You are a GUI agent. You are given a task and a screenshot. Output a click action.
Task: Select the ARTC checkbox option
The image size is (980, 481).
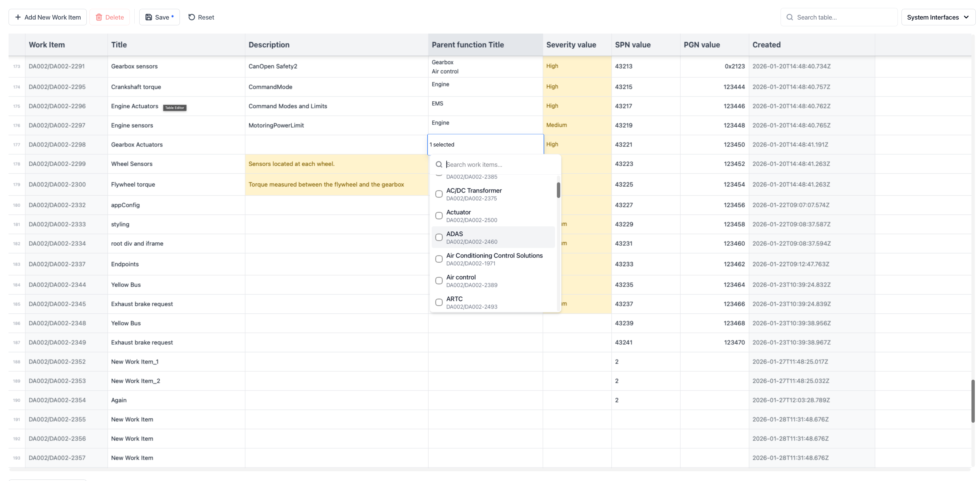[439, 302]
